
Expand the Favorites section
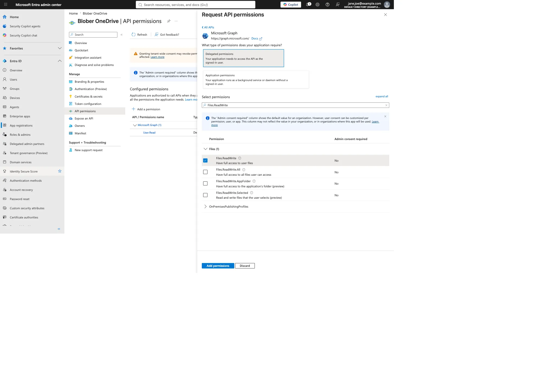(60, 48)
